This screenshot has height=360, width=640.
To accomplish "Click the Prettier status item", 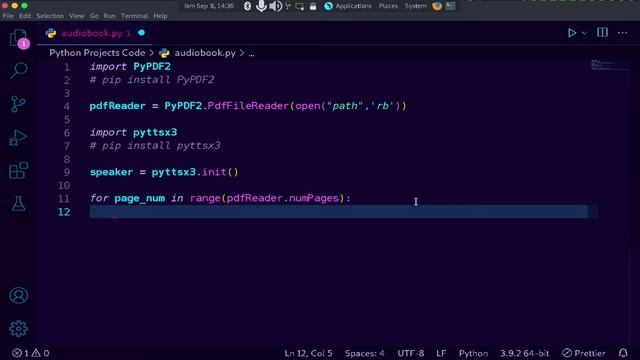I will coord(584,353).
